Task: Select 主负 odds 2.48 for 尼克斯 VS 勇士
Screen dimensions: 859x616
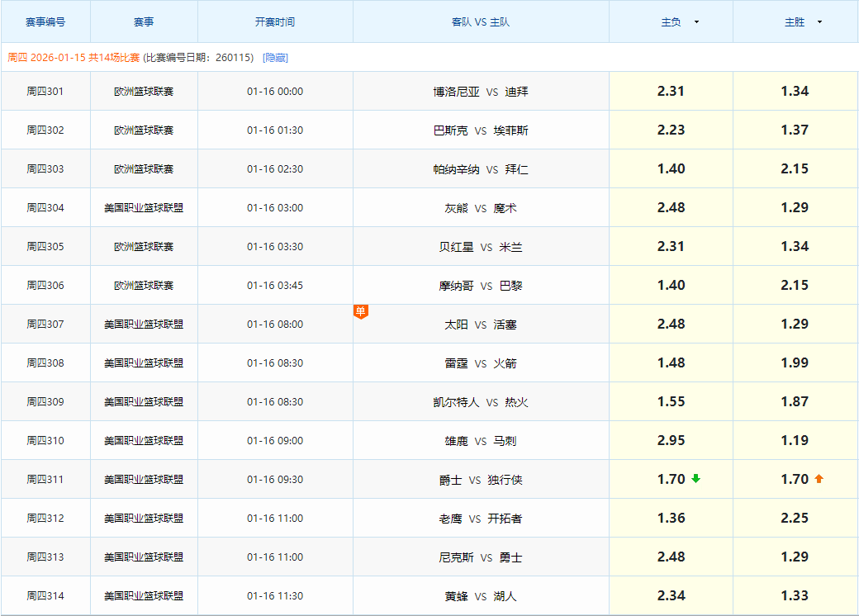Action: pyautogui.click(x=671, y=557)
